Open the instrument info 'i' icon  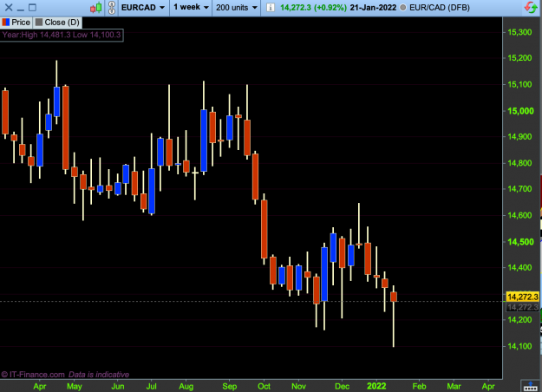[x=271, y=7]
